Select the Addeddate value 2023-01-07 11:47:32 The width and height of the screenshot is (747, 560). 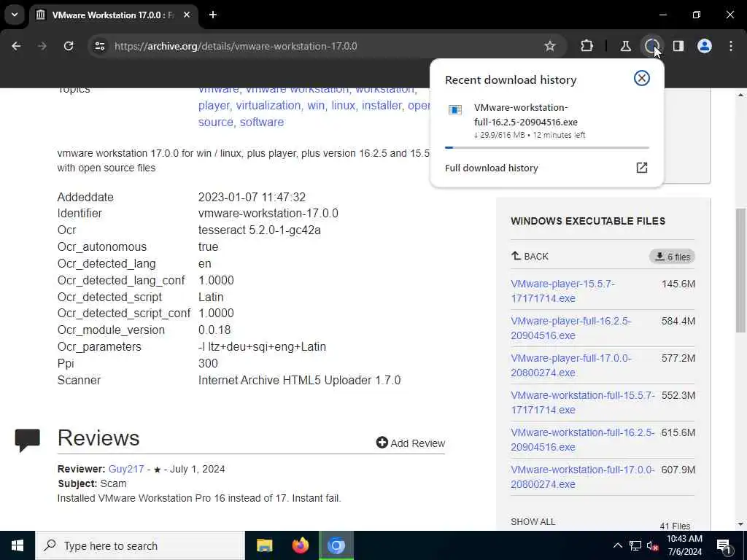[252, 197]
